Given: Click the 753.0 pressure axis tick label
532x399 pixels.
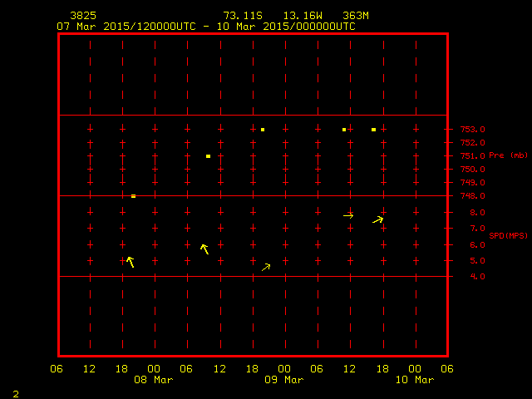Looking at the screenshot, I should [472, 130].
